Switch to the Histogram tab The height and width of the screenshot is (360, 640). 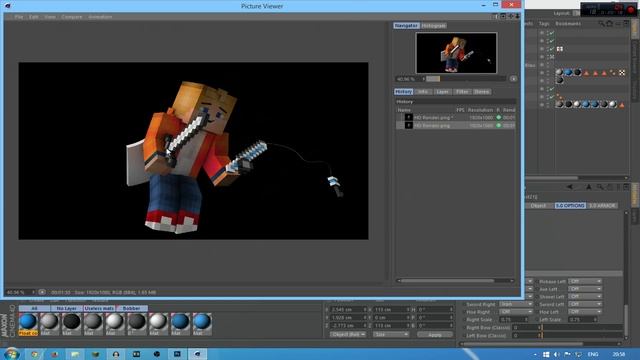click(x=433, y=25)
